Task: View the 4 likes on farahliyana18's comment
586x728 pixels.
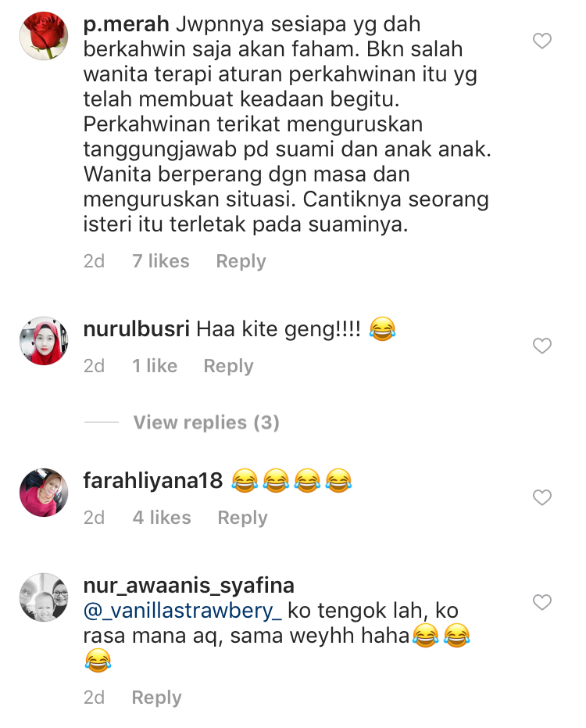Action: click(x=162, y=517)
